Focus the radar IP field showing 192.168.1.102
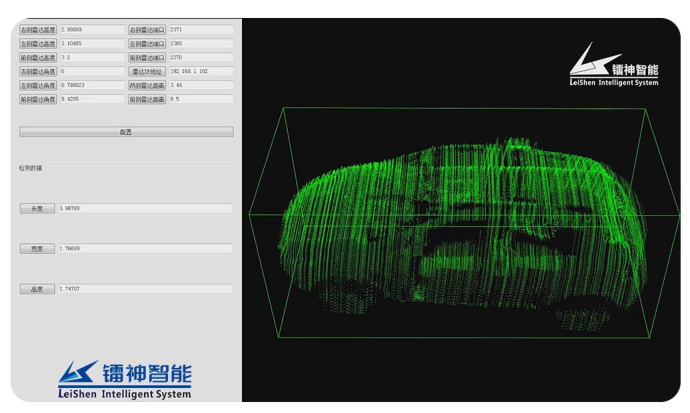Image resolution: width=690 pixels, height=413 pixels. 201,72
